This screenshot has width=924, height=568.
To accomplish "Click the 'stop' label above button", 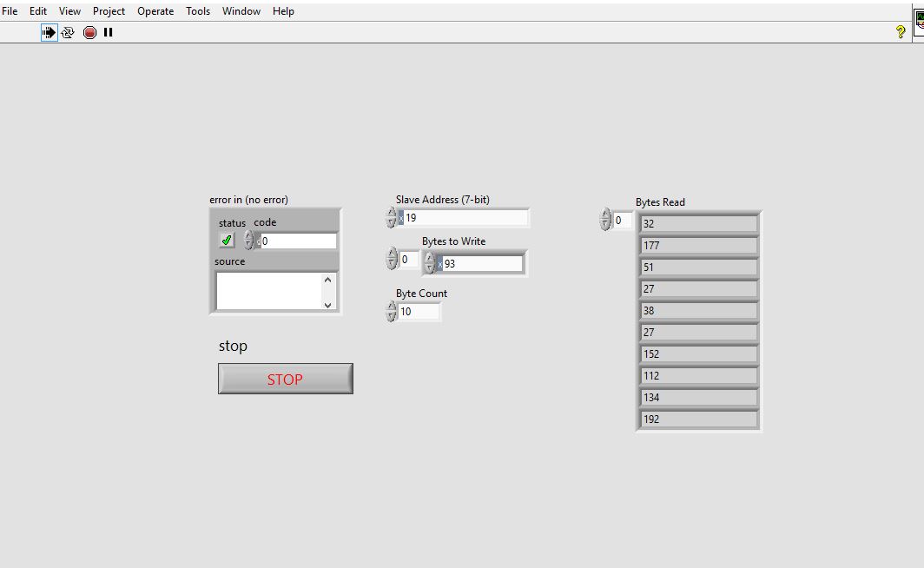I will 233,346.
